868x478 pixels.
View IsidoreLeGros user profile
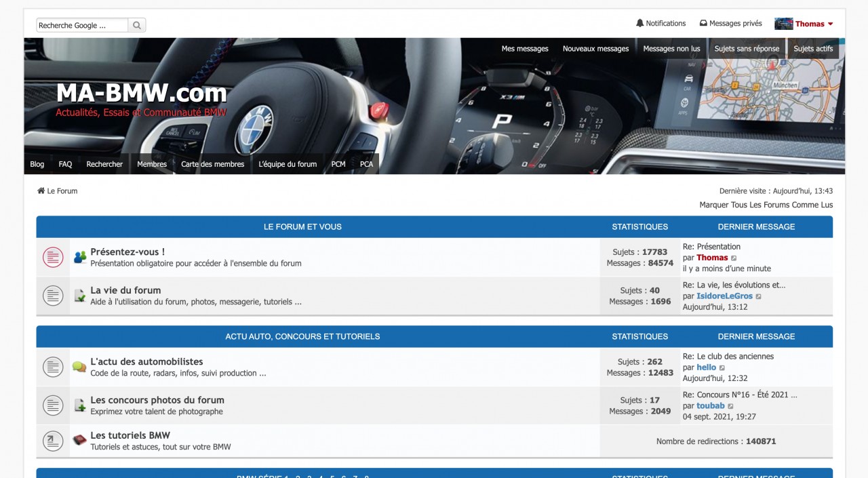pyautogui.click(x=724, y=296)
